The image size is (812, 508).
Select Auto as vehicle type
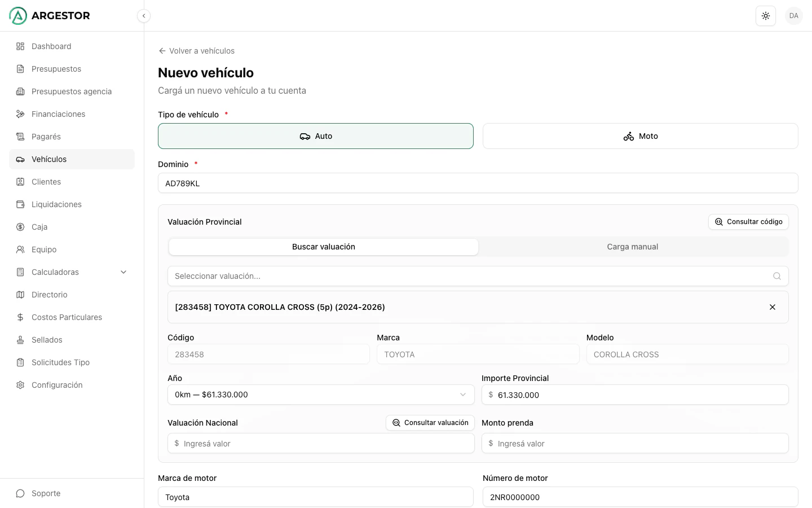(x=316, y=136)
